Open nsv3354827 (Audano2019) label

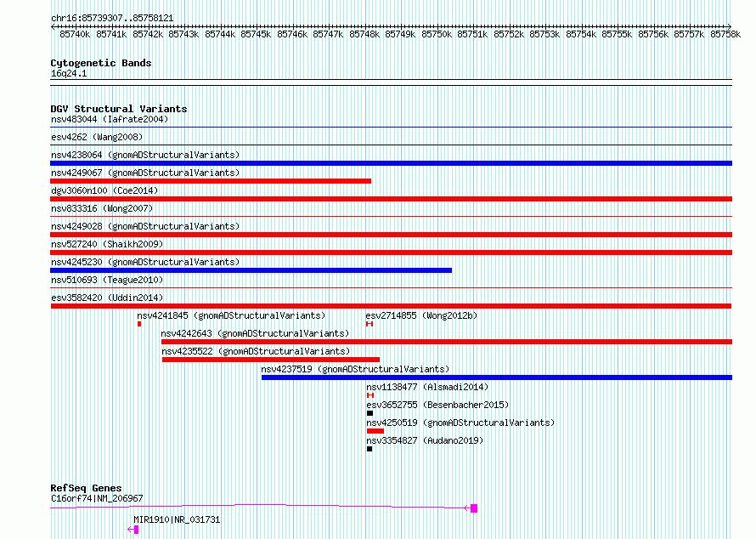(x=425, y=440)
